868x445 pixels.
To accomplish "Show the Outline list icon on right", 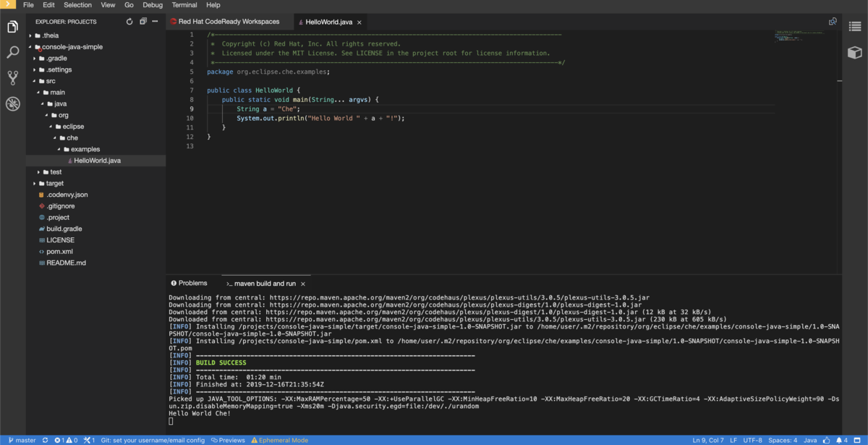I will click(854, 26).
